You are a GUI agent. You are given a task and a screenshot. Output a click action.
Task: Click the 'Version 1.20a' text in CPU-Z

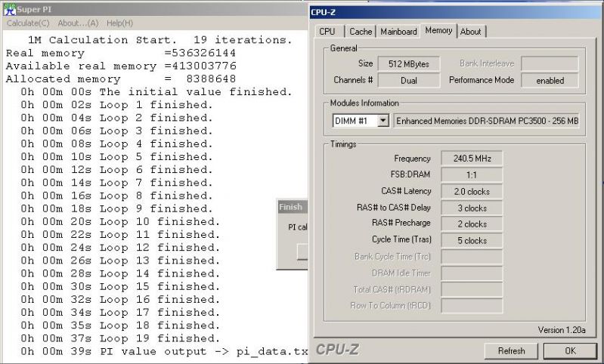[x=561, y=330]
